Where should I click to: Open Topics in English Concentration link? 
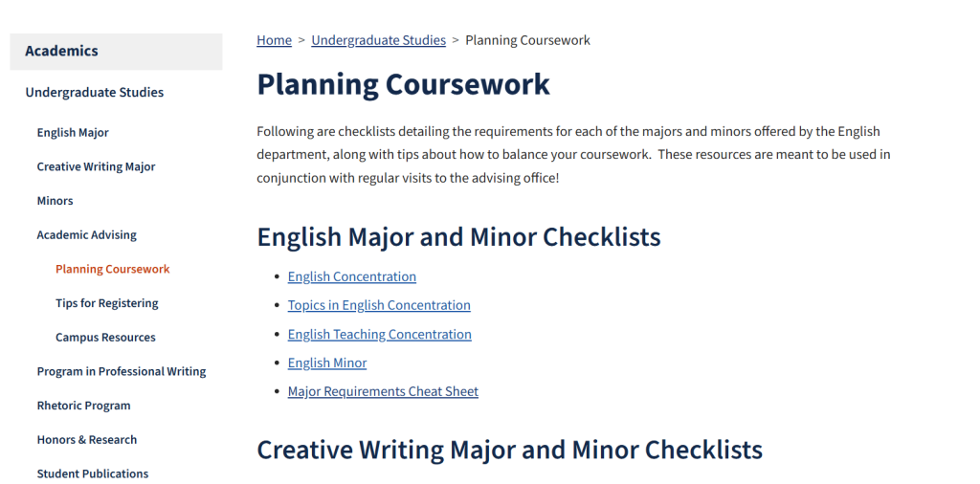(379, 305)
